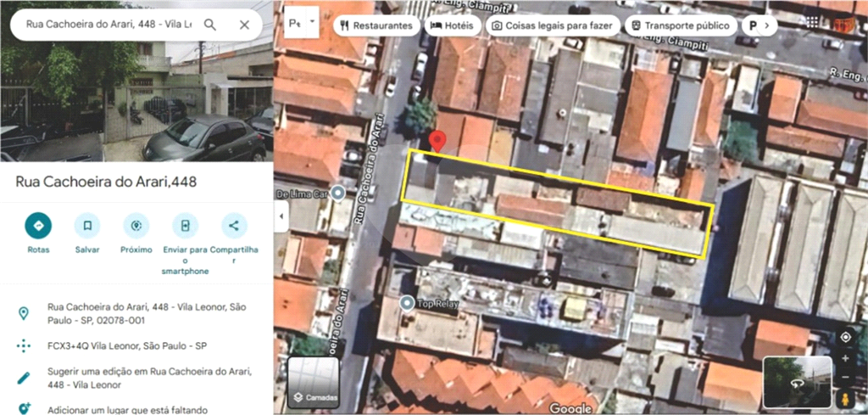Screen dimensions: 868x415
Task: Share the location via Compartilhar icon
Action: 234,226
